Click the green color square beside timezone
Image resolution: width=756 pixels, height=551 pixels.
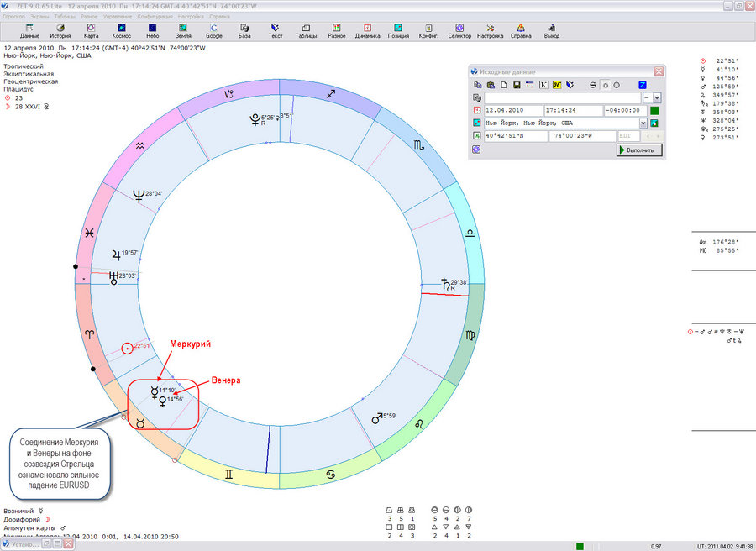pyautogui.click(x=654, y=110)
